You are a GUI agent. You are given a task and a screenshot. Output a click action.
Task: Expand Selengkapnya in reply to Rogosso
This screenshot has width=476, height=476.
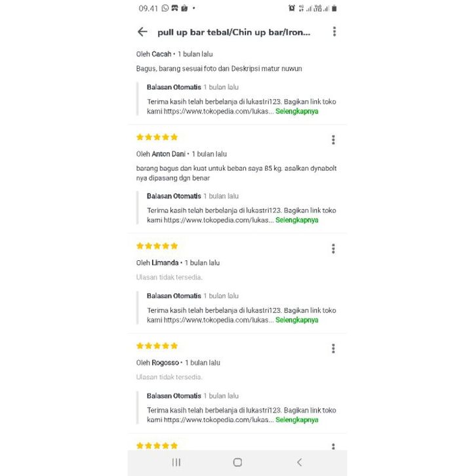click(x=296, y=420)
